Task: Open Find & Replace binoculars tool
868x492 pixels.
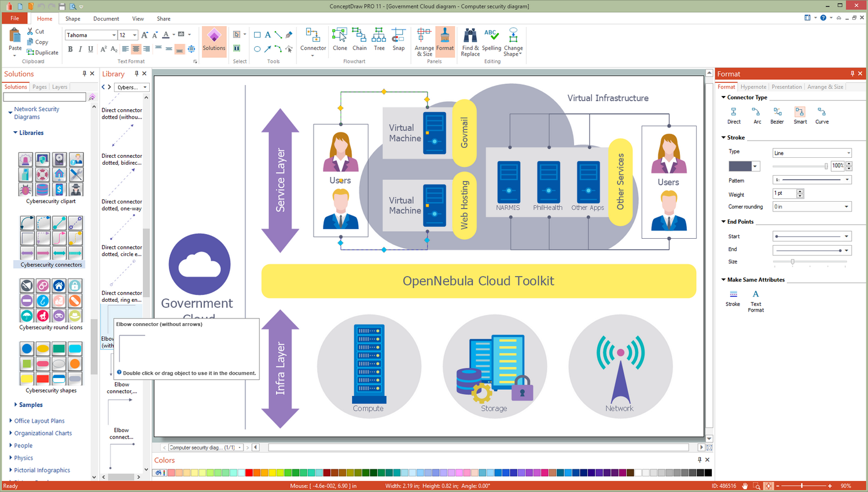Action: (x=470, y=42)
